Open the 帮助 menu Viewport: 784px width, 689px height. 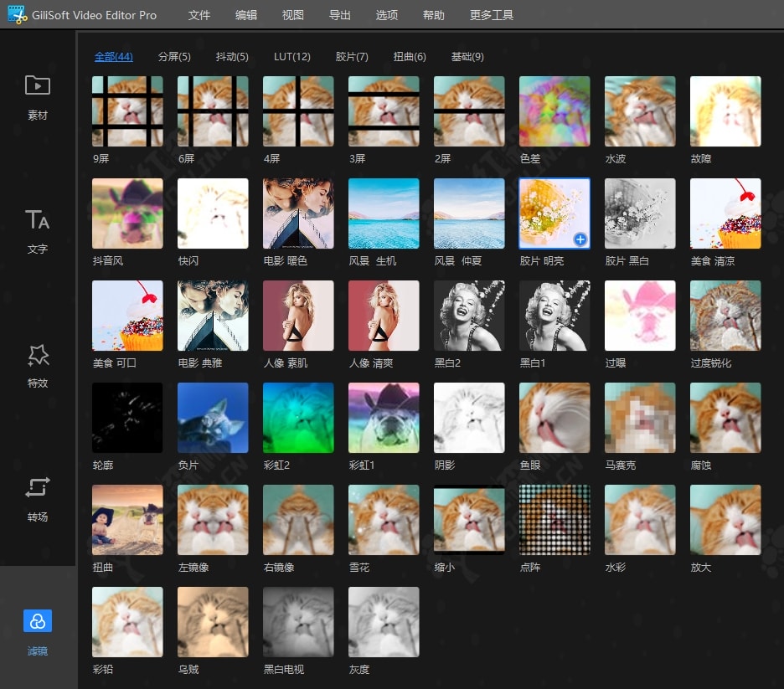[434, 15]
